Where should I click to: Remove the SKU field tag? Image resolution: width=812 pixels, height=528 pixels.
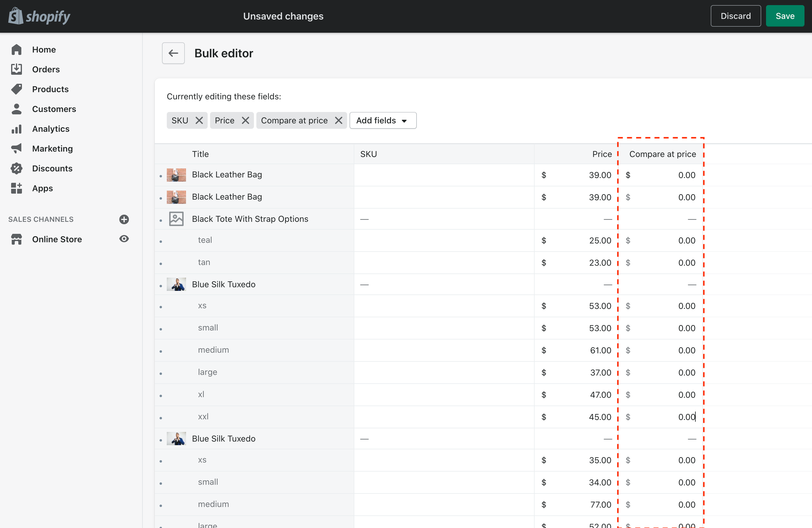click(199, 120)
